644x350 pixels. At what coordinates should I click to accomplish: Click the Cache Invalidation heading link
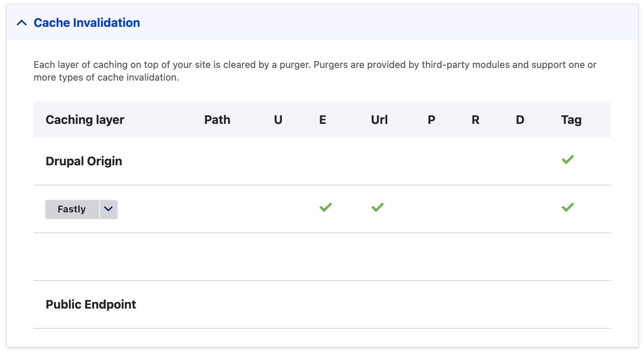[x=87, y=23]
